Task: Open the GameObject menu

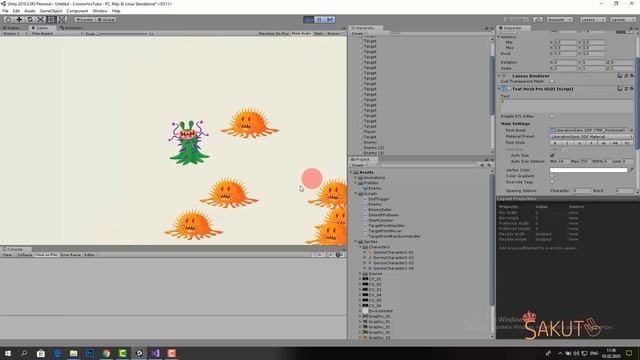Action: pos(51,11)
